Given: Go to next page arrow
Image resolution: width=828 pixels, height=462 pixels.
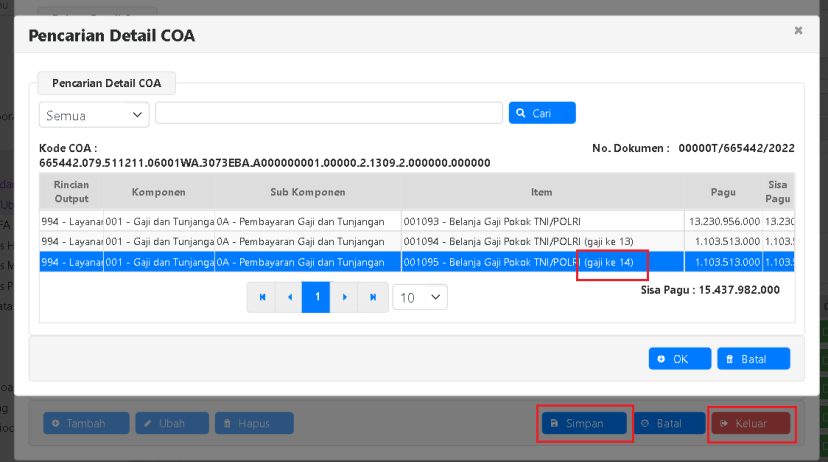Looking at the screenshot, I should tap(344, 297).
